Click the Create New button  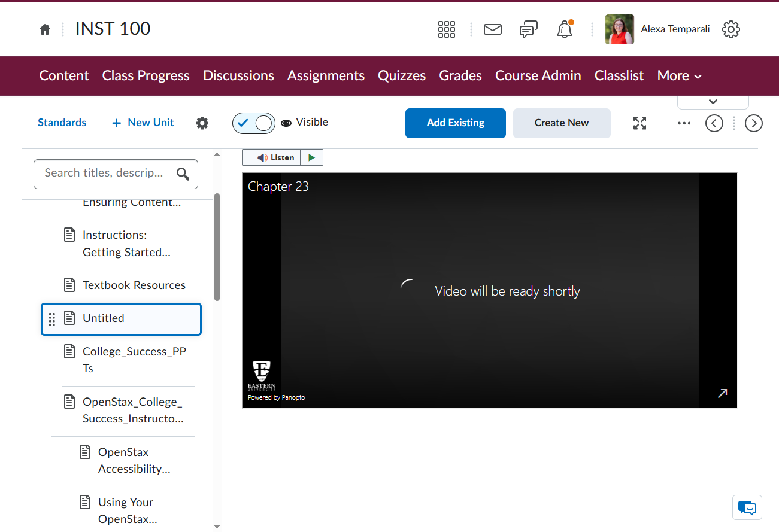[562, 123]
